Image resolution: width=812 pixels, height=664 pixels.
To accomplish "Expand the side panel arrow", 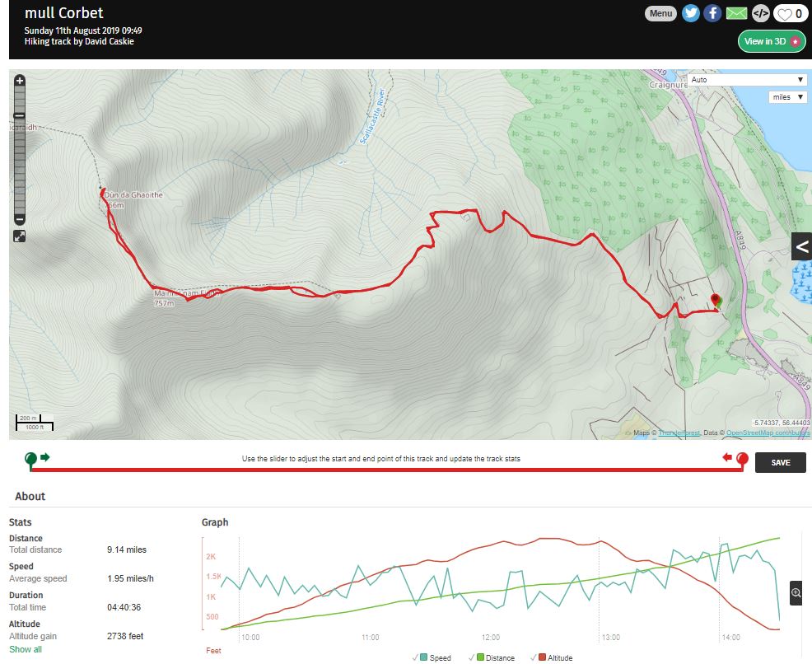I will [801, 245].
